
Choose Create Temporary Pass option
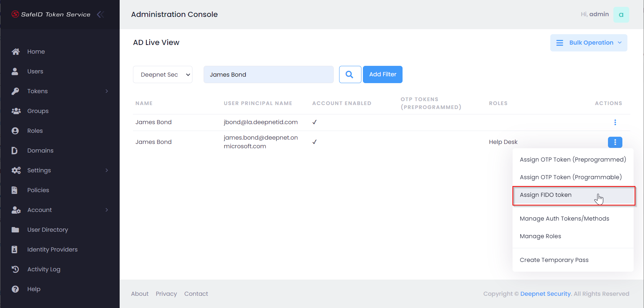pos(554,260)
